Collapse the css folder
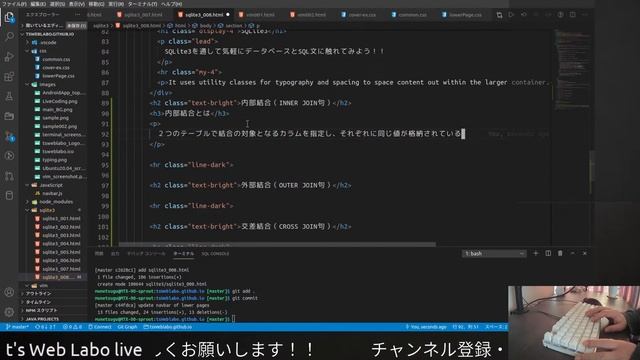The height and width of the screenshot is (360, 640). pyautogui.click(x=43, y=51)
